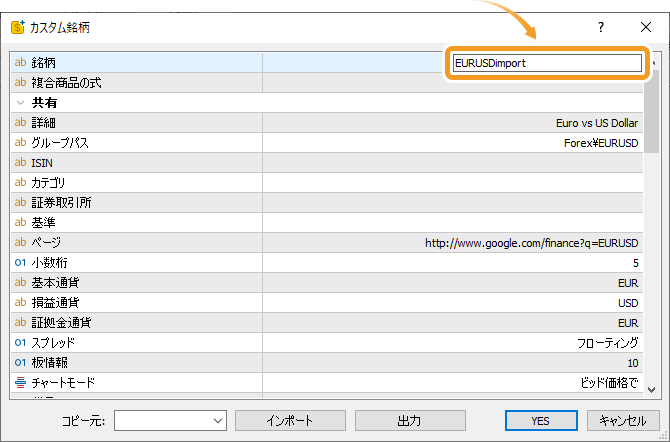This screenshot has height=442, width=670.
Task: Click the 01 icon beside 板情報
Action: (21, 362)
